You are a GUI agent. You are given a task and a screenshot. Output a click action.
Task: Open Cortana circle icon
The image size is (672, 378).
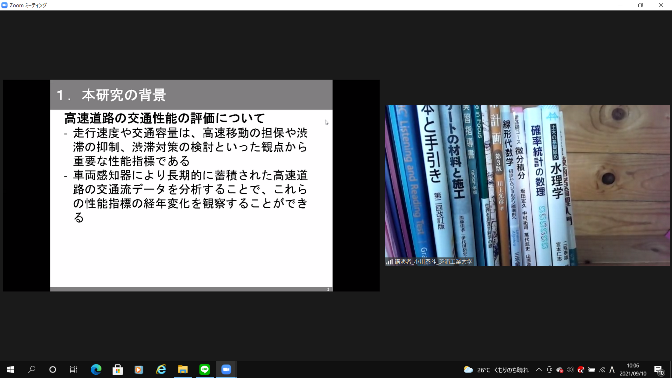coord(52,369)
